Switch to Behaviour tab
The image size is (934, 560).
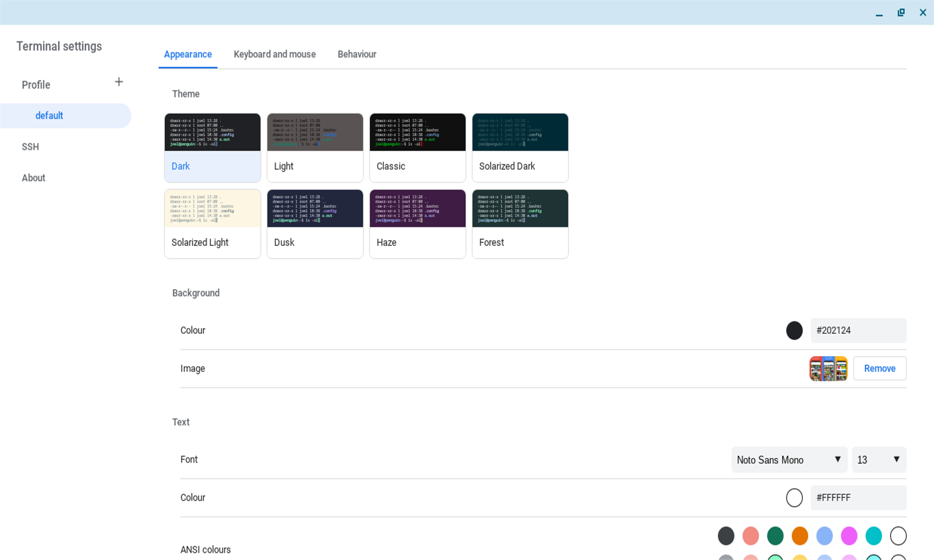[358, 54]
